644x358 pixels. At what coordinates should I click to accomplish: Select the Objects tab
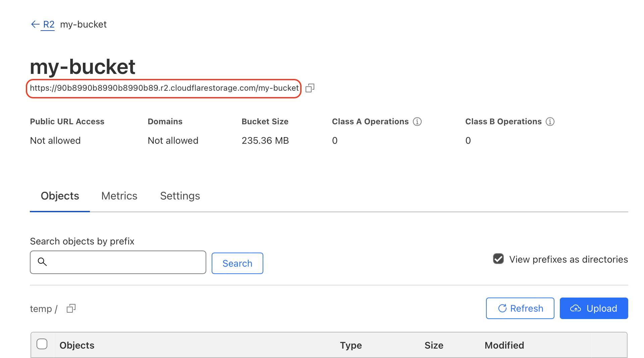pos(59,196)
